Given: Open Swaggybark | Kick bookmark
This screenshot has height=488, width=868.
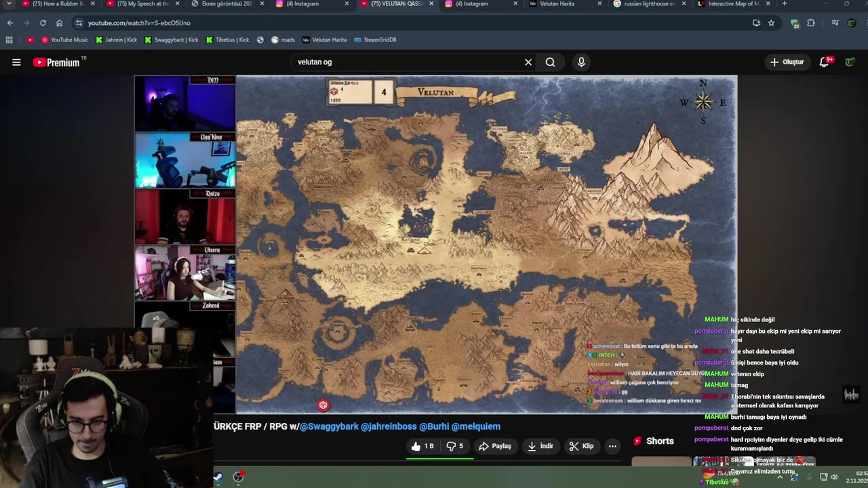Looking at the screenshot, I should [172, 40].
